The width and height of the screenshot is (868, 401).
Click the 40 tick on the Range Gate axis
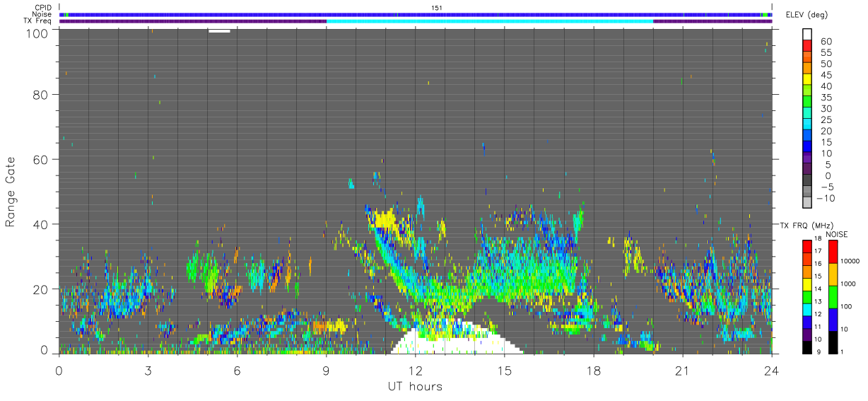[x=40, y=224]
